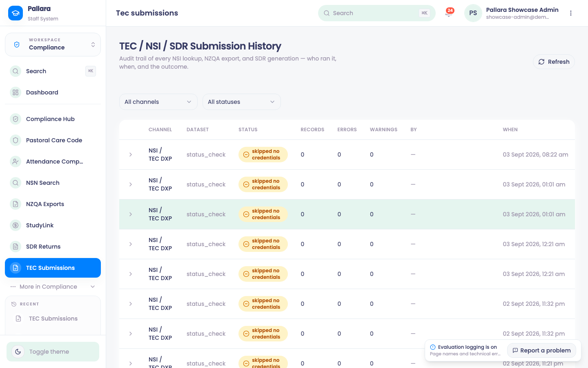Image resolution: width=588 pixels, height=368 pixels.
Task: Open the notifications bell with 24 badge
Action: 449,13
